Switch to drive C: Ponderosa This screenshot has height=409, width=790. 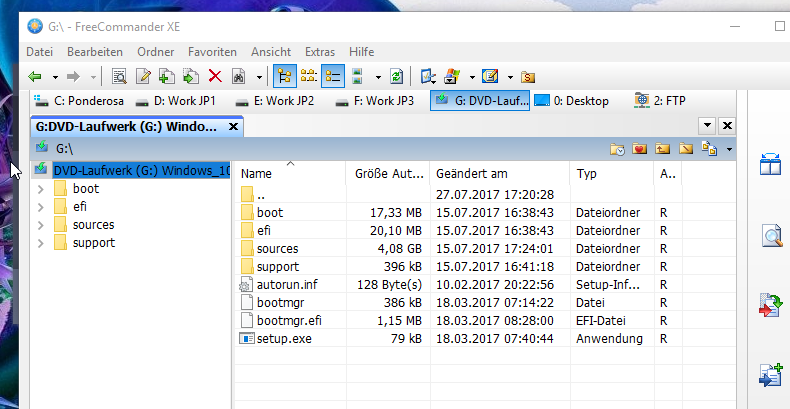(79, 101)
